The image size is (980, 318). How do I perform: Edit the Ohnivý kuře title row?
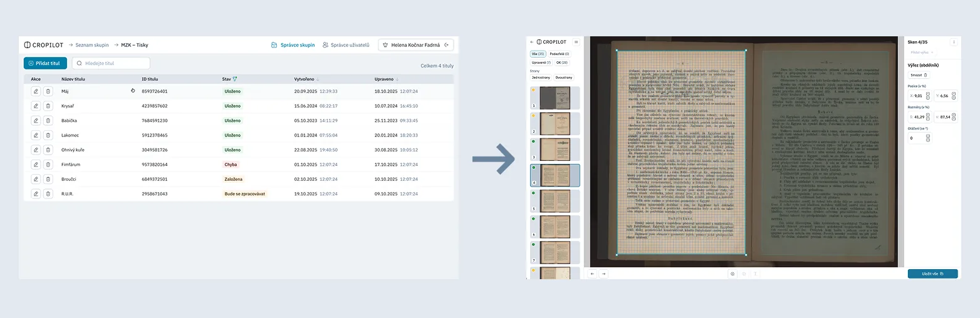click(x=36, y=150)
